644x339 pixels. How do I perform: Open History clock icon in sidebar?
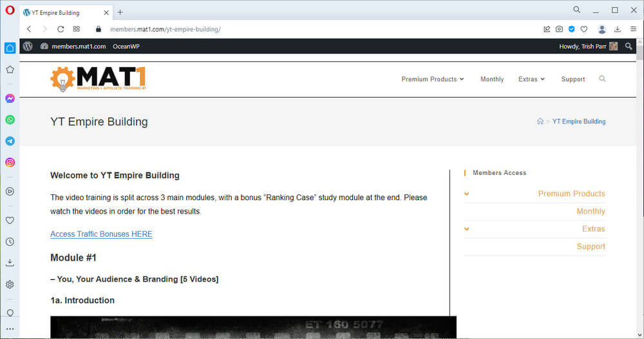[x=10, y=242]
